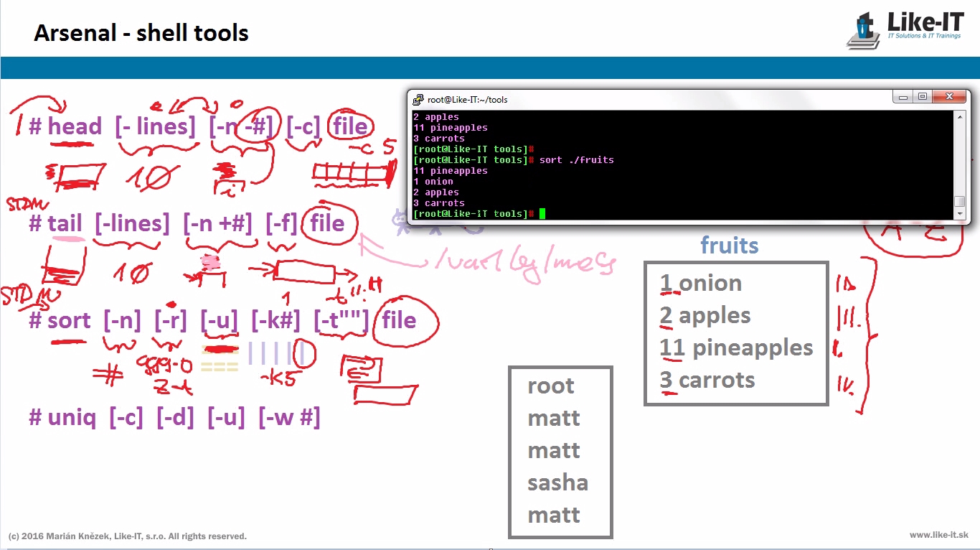Click '3 carrots' in the fruits box
This screenshot has height=550, width=980.
coord(707,380)
